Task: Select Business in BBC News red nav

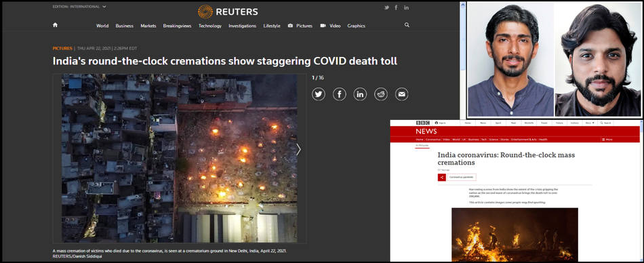Action: coord(474,140)
